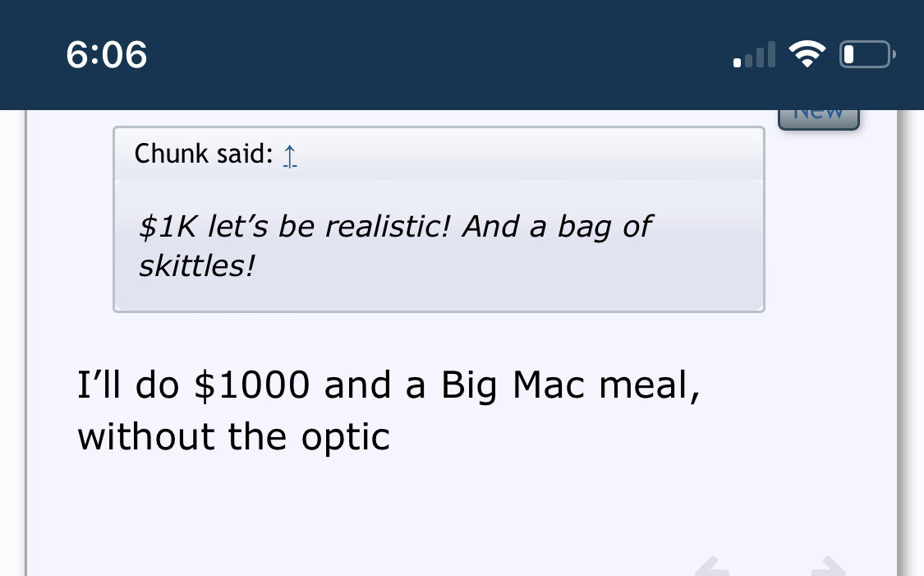This screenshot has height=576, width=924.
Task: Tap the reply line I'll do $1000
Action: pyautogui.click(x=389, y=385)
